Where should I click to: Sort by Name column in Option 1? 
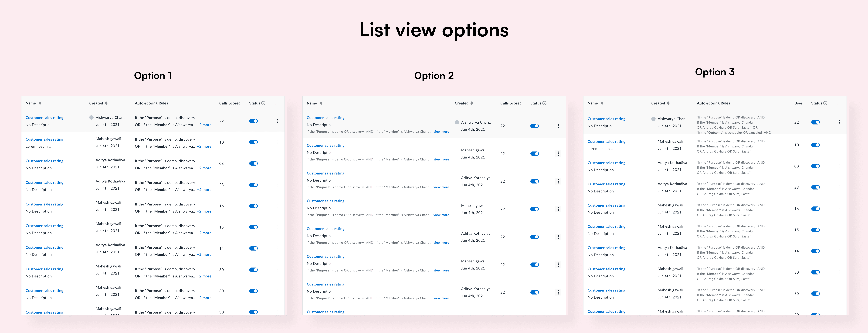pyautogui.click(x=40, y=103)
